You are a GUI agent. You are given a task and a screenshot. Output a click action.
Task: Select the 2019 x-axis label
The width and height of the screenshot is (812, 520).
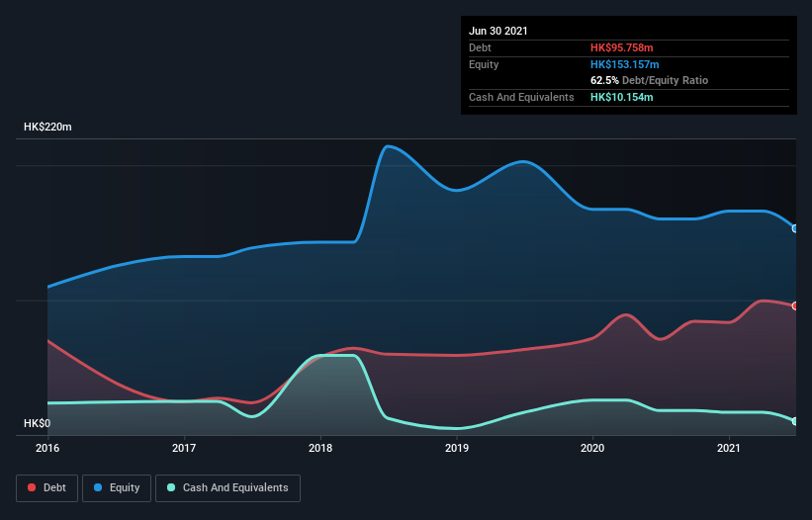457,448
